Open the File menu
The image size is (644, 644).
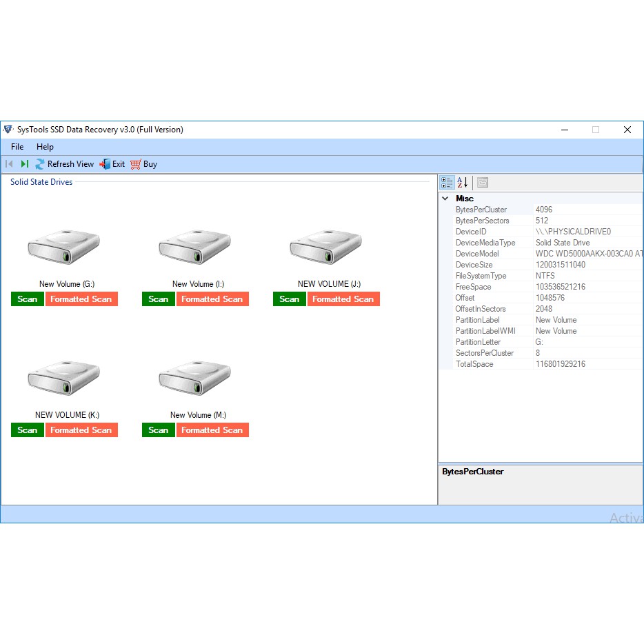(x=17, y=147)
